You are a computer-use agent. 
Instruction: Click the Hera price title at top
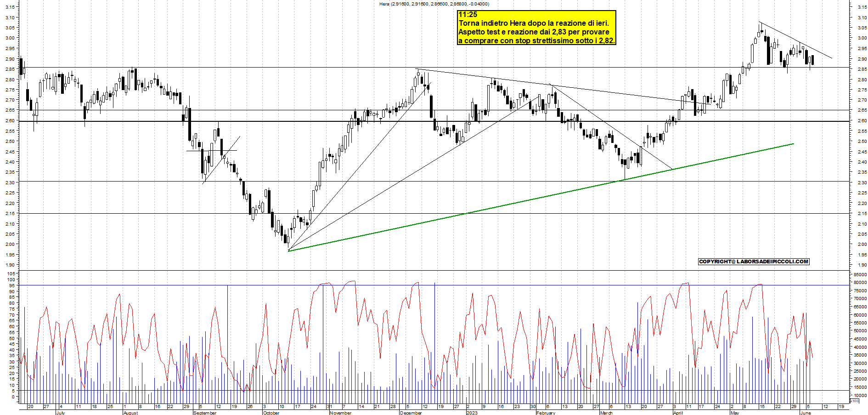pos(434,4)
